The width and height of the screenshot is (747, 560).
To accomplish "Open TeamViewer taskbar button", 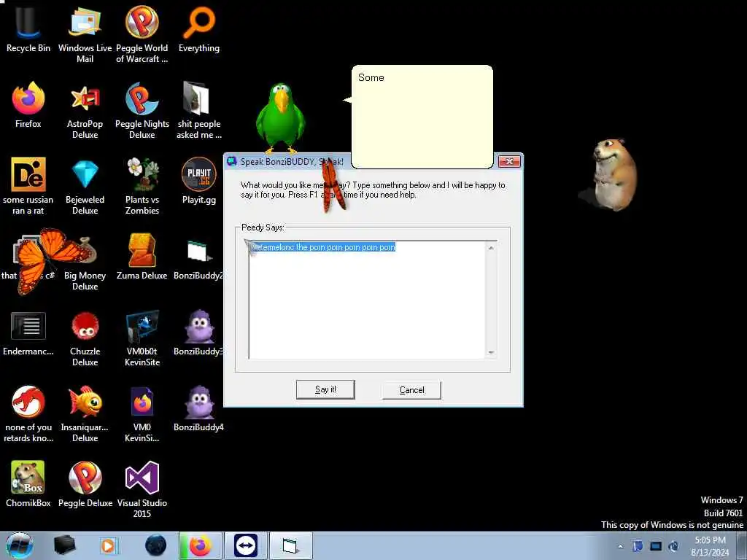I will 246,545.
